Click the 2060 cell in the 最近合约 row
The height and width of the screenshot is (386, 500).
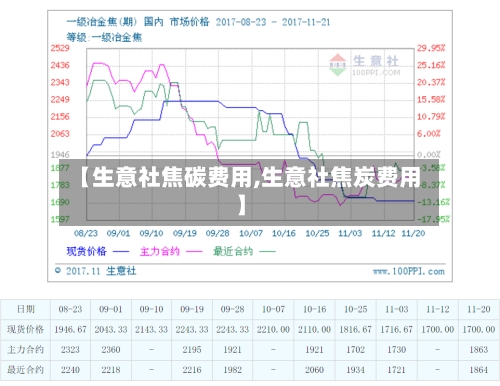point(314,370)
